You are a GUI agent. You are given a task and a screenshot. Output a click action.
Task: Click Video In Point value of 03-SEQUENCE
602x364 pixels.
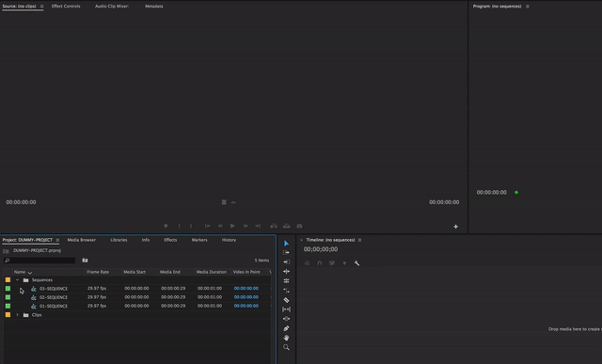coord(246,289)
